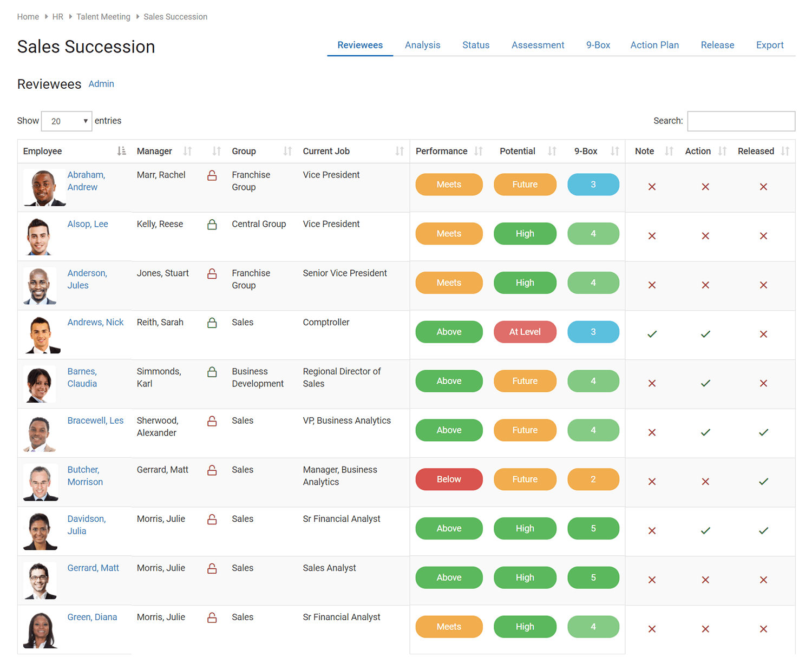Open the Show entries dropdown
812x657 pixels.
66,121
